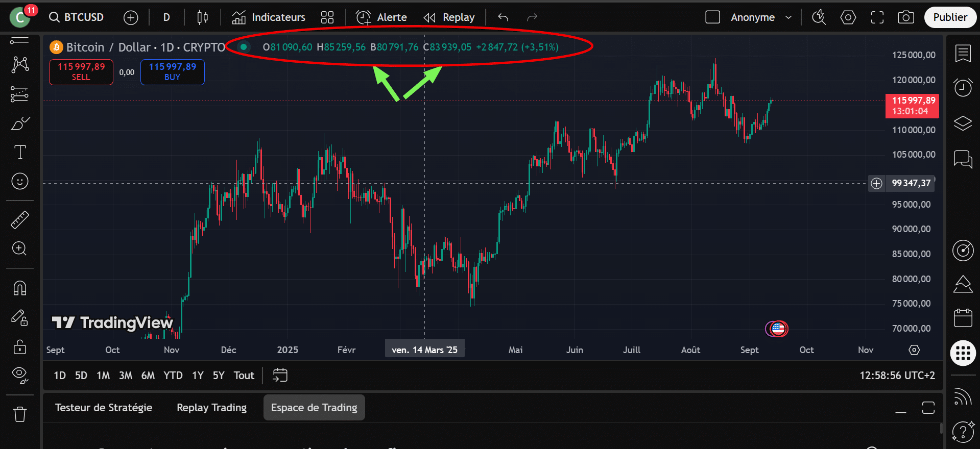
Task: Select the ruler measure tool
Action: (x=20, y=220)
